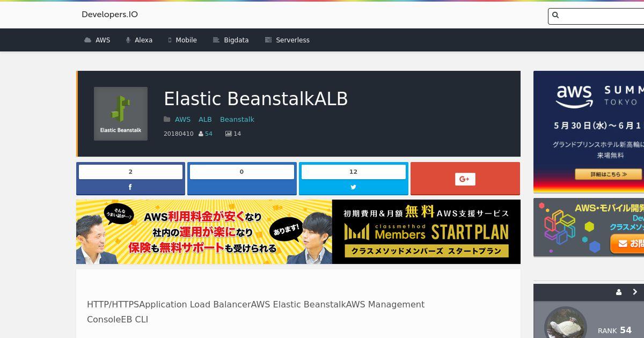
Task: Click the yellow details button on Summit banner
Action: pyautogui.click(x=609, y=174)
